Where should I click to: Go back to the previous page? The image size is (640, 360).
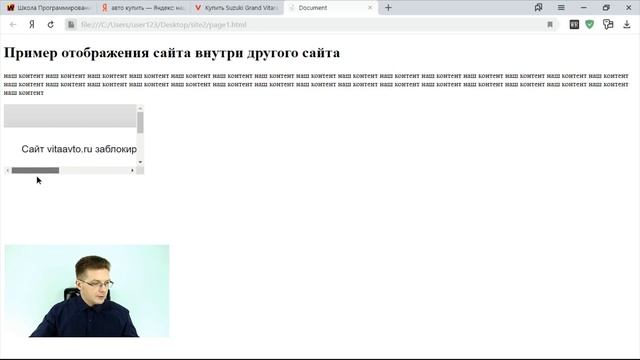pos(13,24)
